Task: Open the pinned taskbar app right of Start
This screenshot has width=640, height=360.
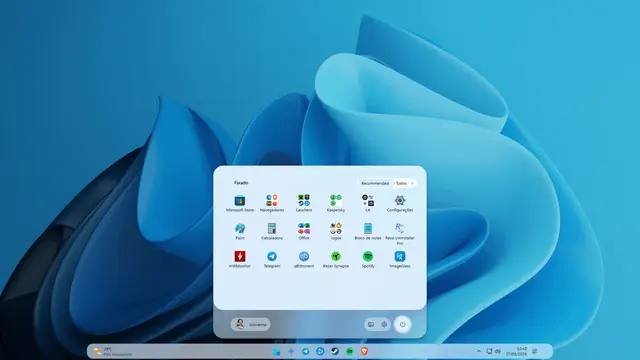Action: (x=291, y=351)
